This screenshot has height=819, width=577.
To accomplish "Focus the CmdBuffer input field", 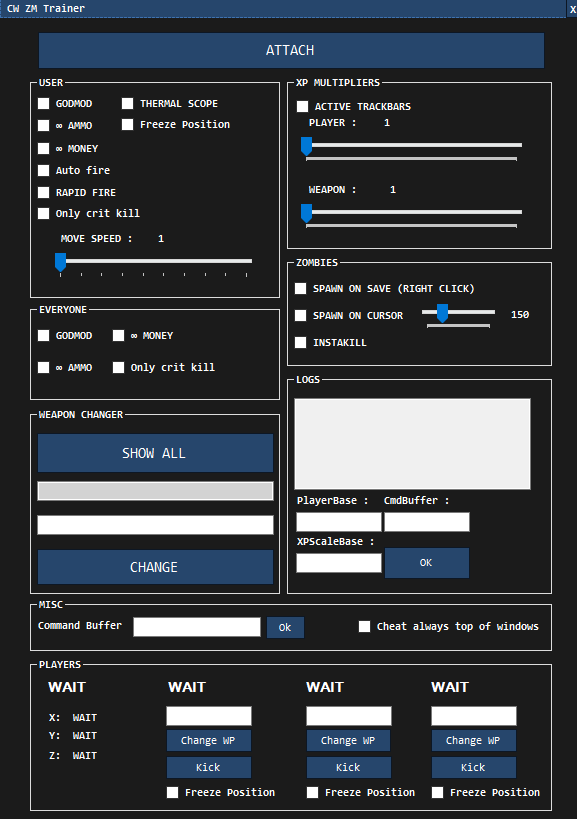I will [x=427, y=522].
